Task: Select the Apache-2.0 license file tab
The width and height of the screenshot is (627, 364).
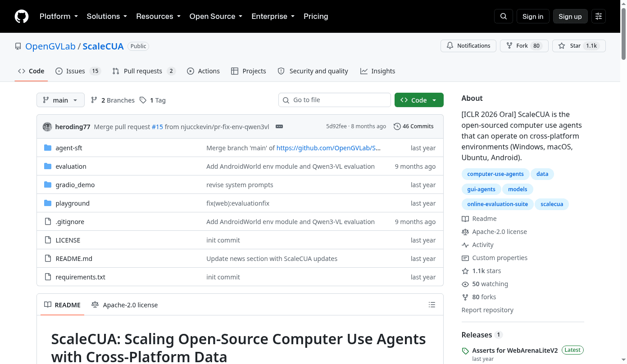Action: [124, 305]
